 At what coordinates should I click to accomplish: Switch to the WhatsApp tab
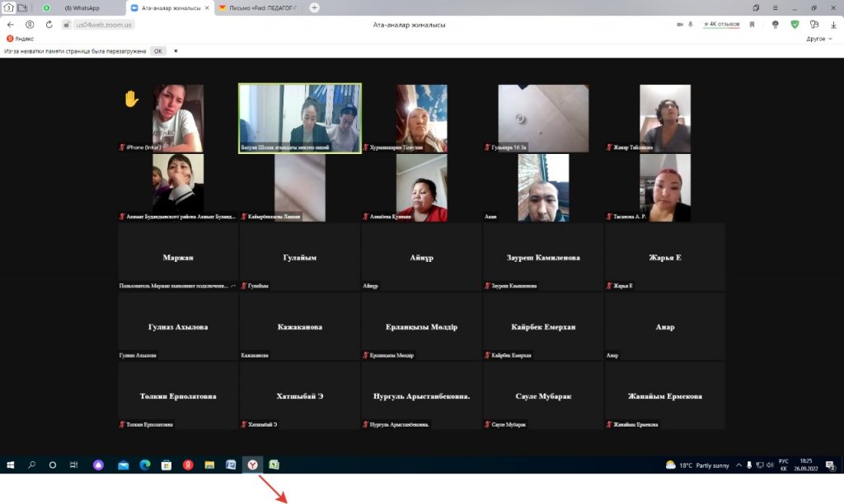[82, 7]
